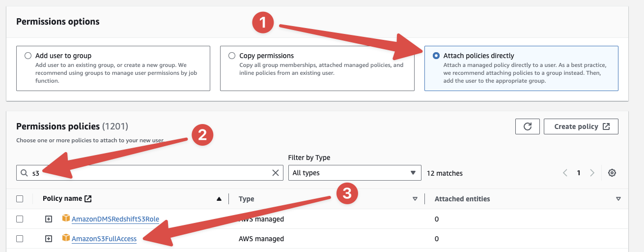Click attached entities count for AmazonDMSRedshiftS3Role
The image size is (644, 252).
tap(437, 219)
